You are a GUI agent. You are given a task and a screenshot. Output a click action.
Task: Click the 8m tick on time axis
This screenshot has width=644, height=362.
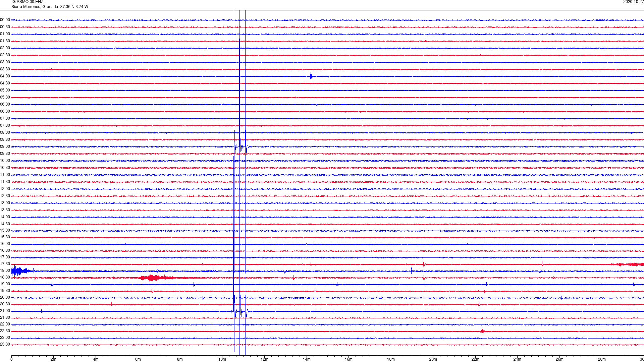180,359
